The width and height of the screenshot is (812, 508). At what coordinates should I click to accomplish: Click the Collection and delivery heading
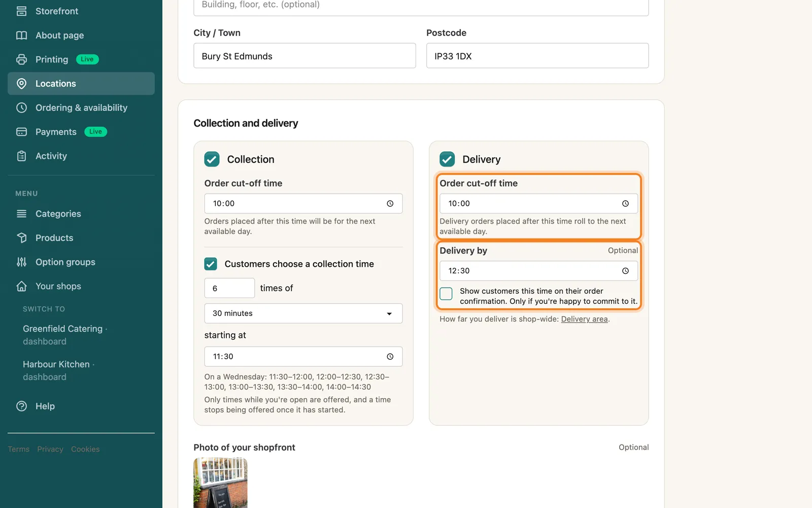[246, 123]
